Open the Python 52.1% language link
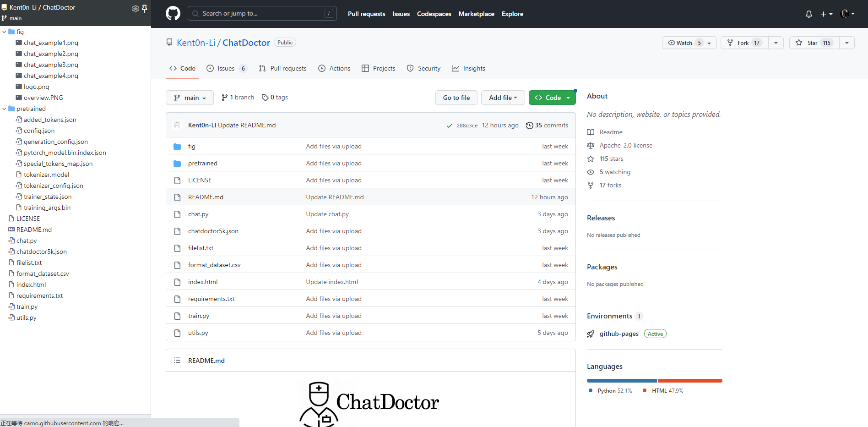 610,391
